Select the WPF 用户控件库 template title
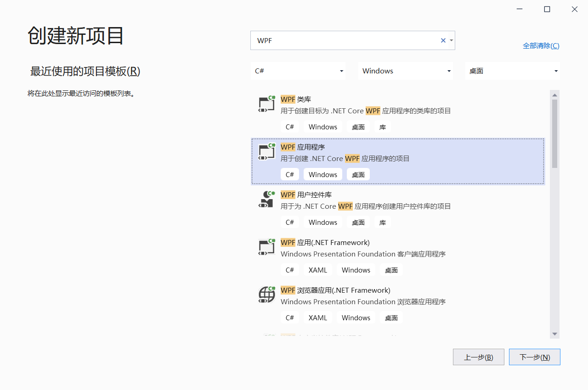 306,195
